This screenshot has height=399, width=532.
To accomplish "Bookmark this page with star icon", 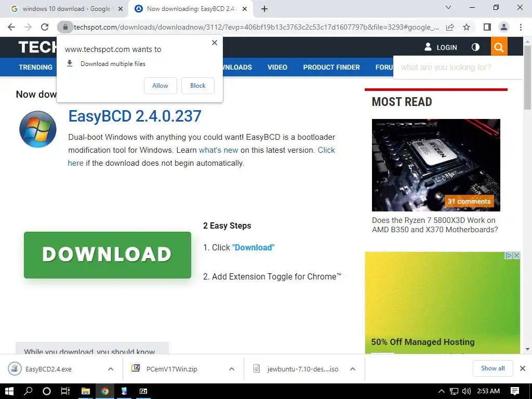I will click(467, 27).
